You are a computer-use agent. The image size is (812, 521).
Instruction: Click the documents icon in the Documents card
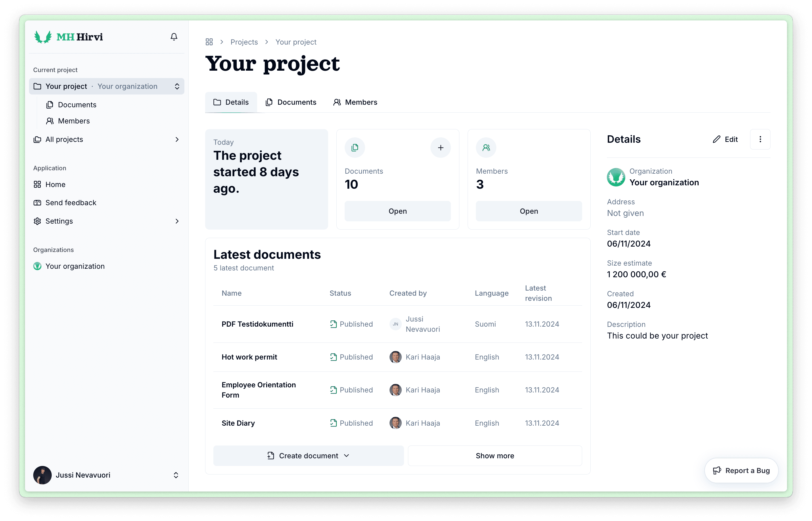pyautogui.click(x=355, y=148)
